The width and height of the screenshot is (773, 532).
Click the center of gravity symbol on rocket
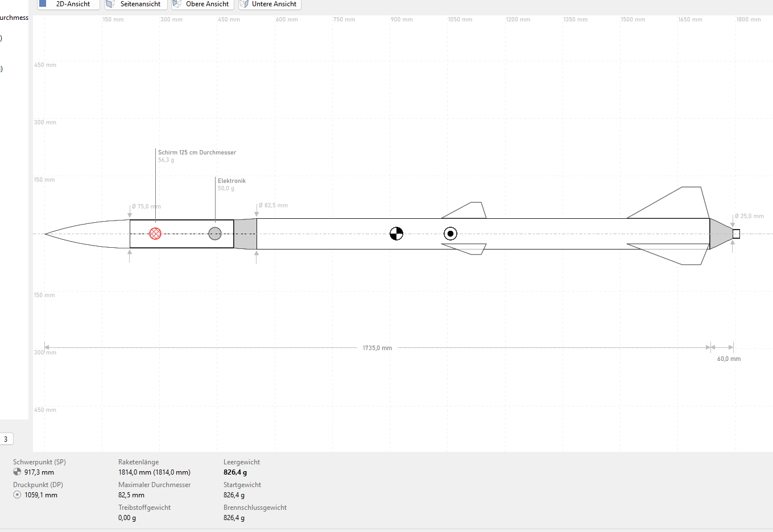coord(396,234)
